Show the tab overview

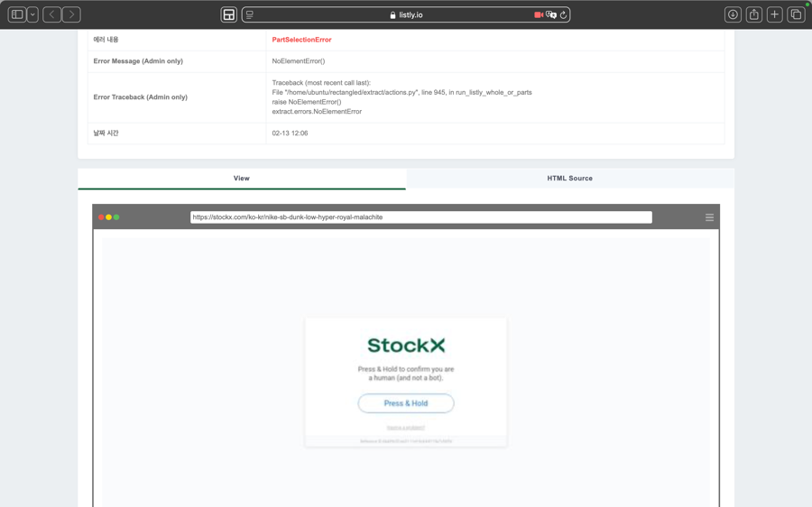click(796, 14)
